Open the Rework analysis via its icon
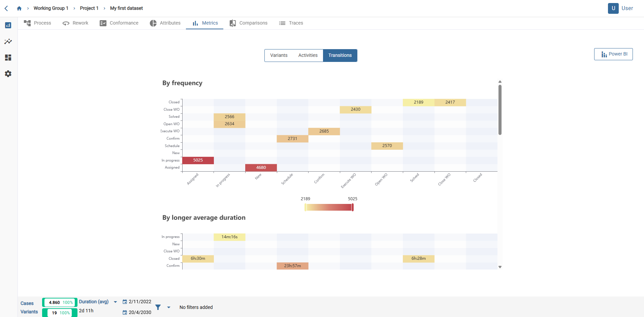 (x=66, y=23)
